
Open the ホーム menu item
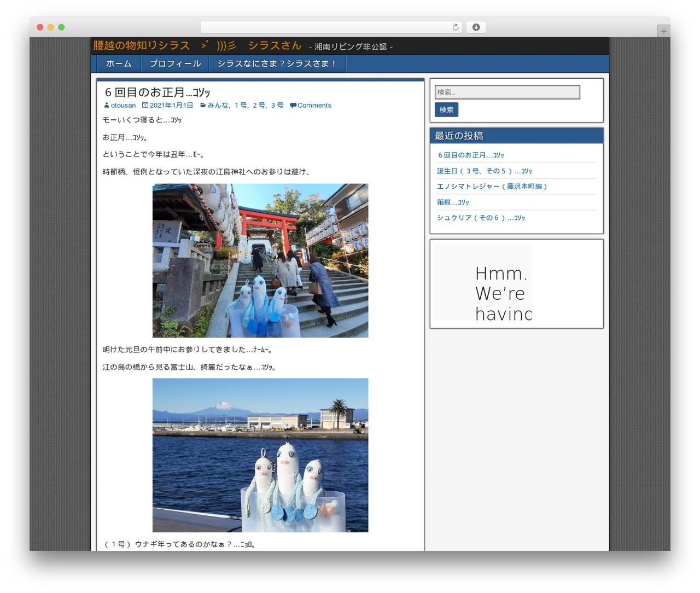pyautogui.click(x=119, y=63)
